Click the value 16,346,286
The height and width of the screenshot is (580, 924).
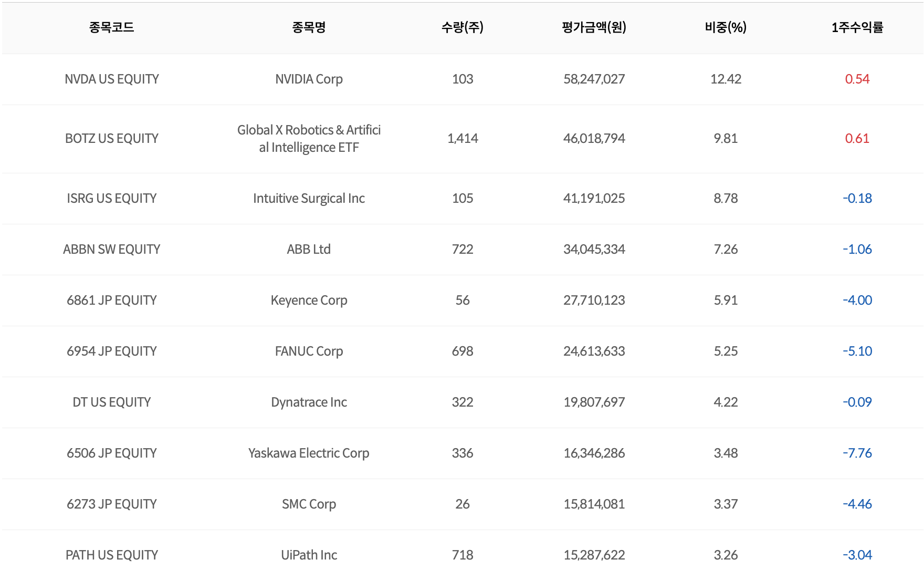click(x=594, y=453)
